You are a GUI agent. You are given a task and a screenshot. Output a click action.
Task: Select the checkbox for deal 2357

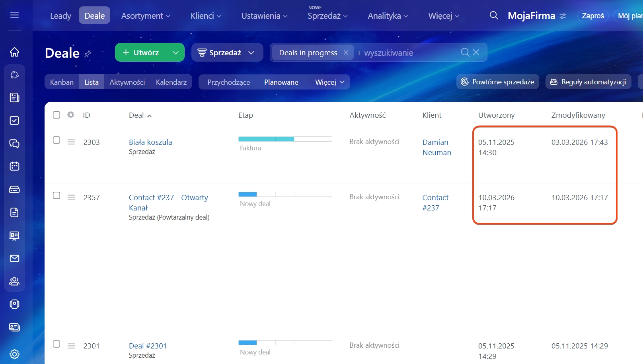tap(57, 195)
